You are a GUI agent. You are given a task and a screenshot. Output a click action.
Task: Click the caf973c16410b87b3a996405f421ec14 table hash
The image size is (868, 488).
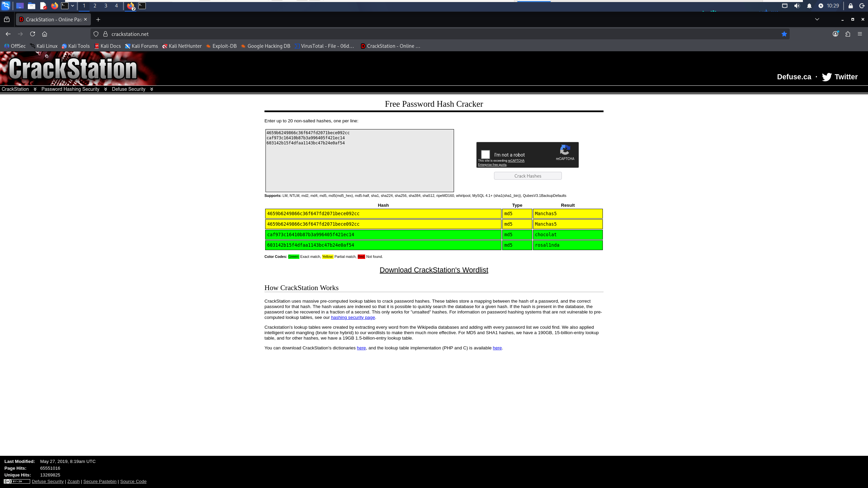311,235
